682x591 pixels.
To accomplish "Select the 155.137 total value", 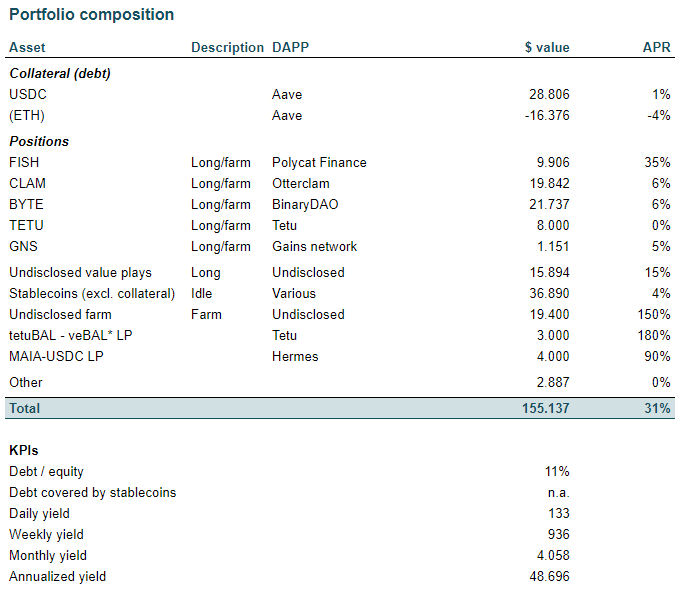I will click(545, 408).
